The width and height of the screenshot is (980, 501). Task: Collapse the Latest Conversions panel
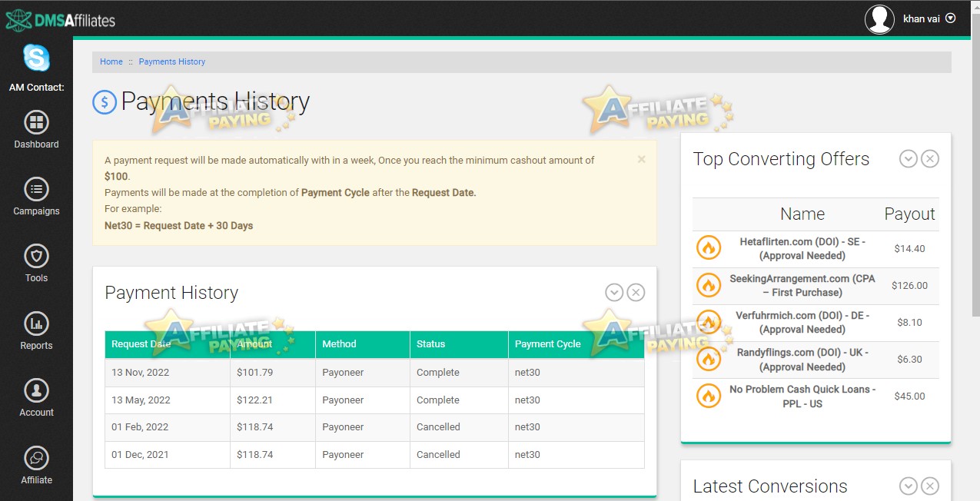pyautogui.click(x=909, y=486)
